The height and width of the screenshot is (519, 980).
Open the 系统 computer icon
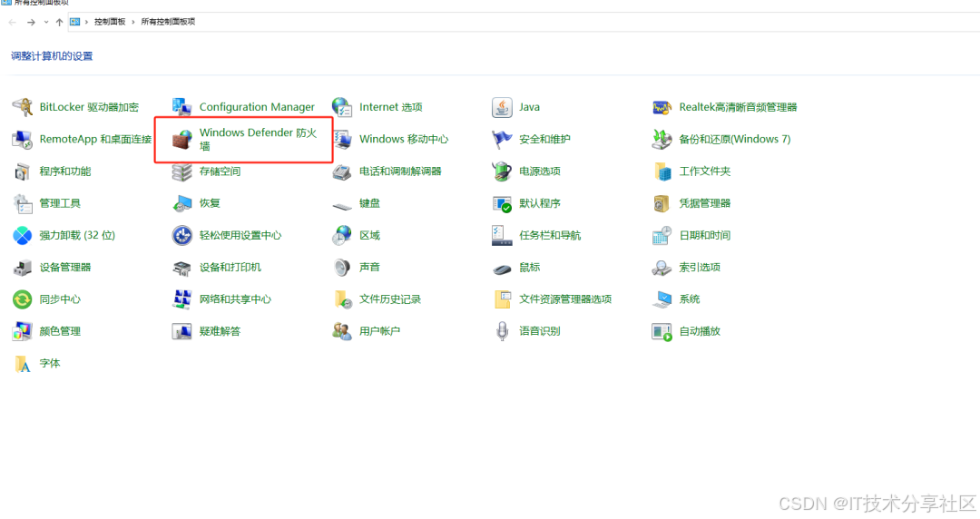tap(661, 299)
